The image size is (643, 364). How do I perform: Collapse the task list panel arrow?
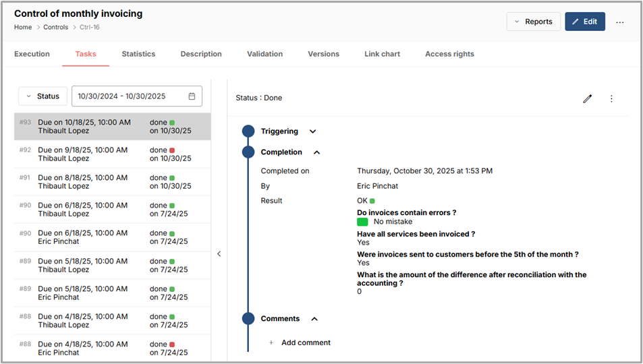(x=219, y=253)
